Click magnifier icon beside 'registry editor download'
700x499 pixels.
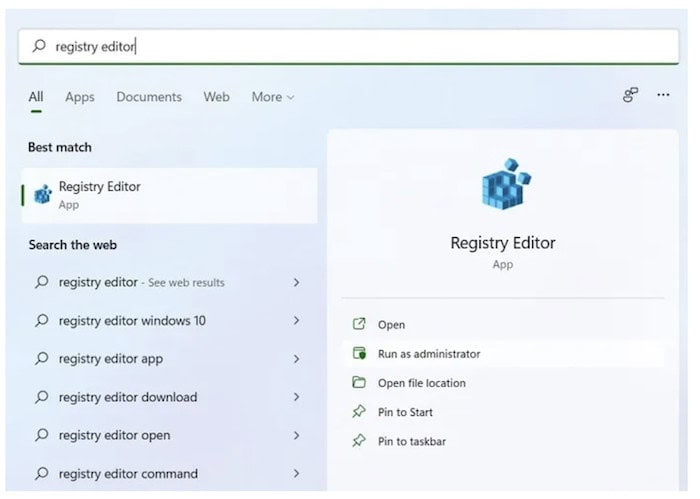tap(42, 396)
